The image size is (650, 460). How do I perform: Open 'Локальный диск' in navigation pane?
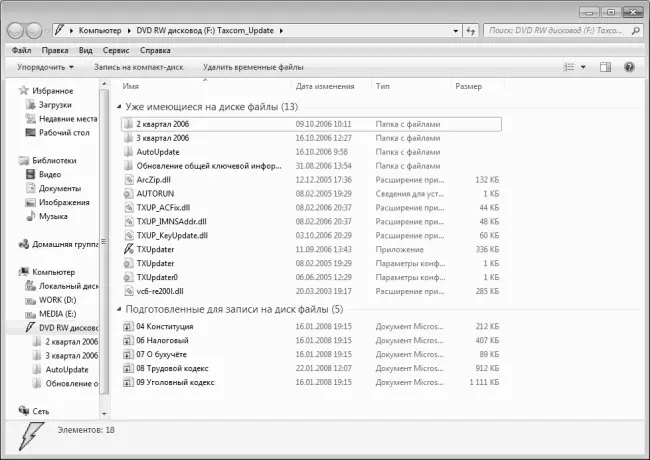pos(68,286)
